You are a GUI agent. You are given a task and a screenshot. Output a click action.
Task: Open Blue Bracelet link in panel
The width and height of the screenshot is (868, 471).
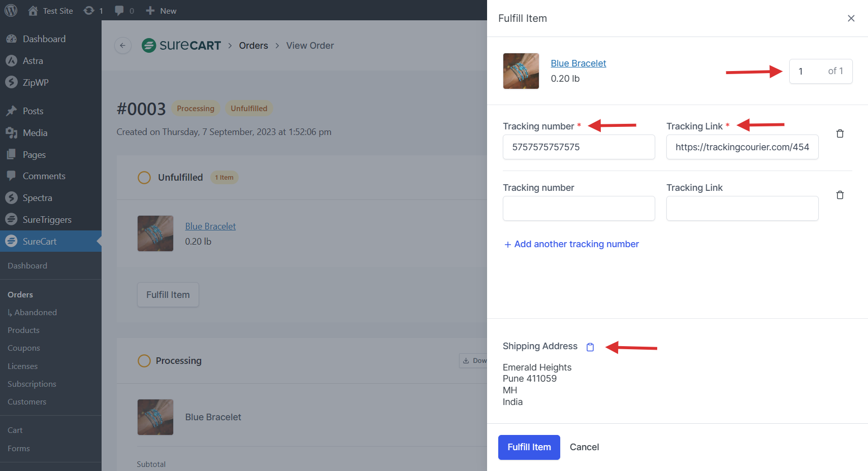click(578, 63)
